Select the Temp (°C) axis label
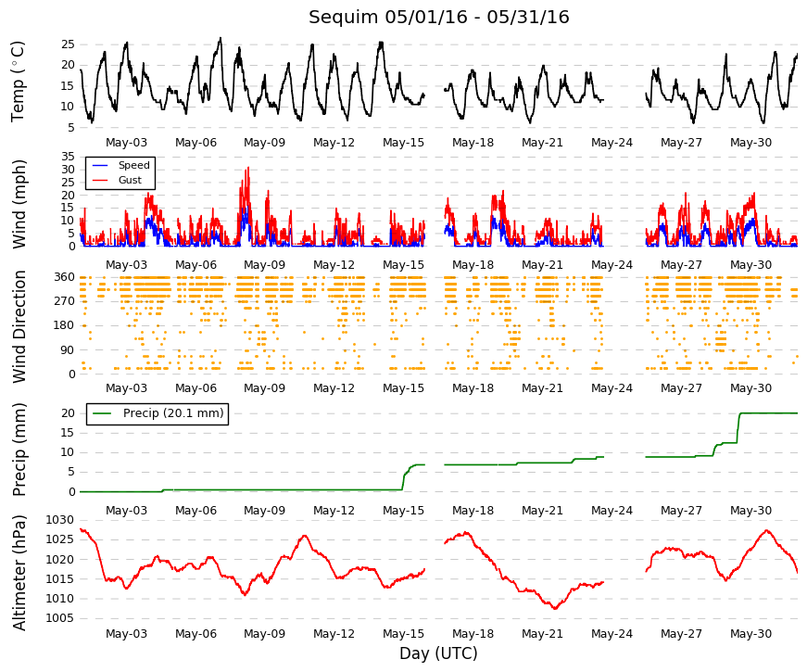The height and width of the screenshot is (672, 807). (18, 82)
